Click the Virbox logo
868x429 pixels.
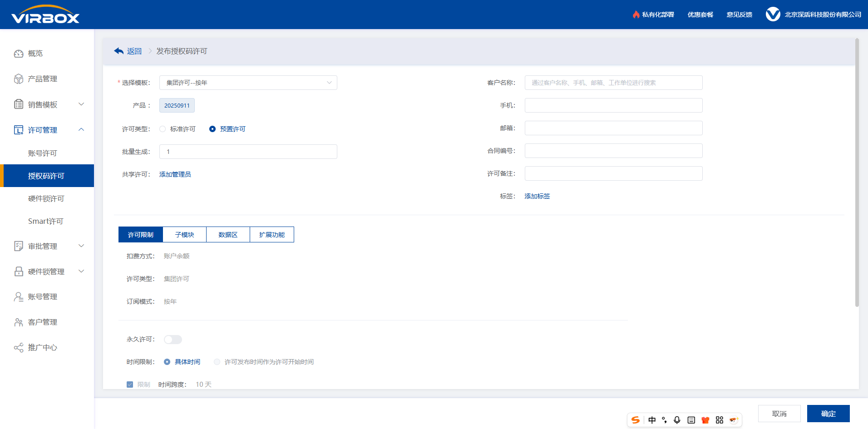pyautogui.click(x=45, y=14)
